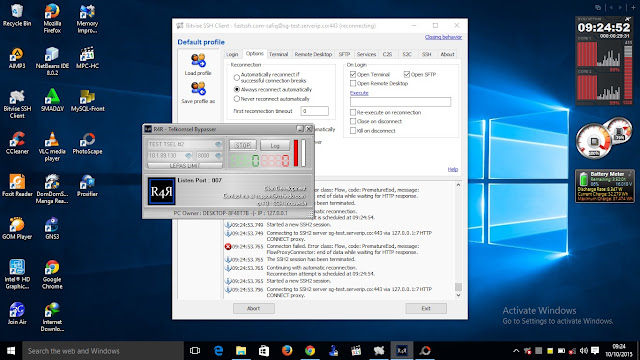
Task: Enable Re-execute on reconnection checkbox
Action: pyautogui.click(x=353, y=112)
